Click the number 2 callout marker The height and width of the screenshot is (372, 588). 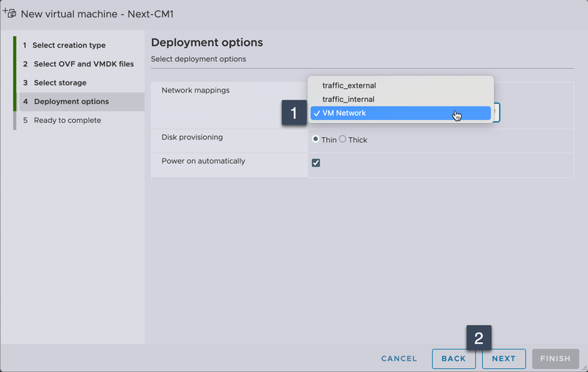coord(479,337)
